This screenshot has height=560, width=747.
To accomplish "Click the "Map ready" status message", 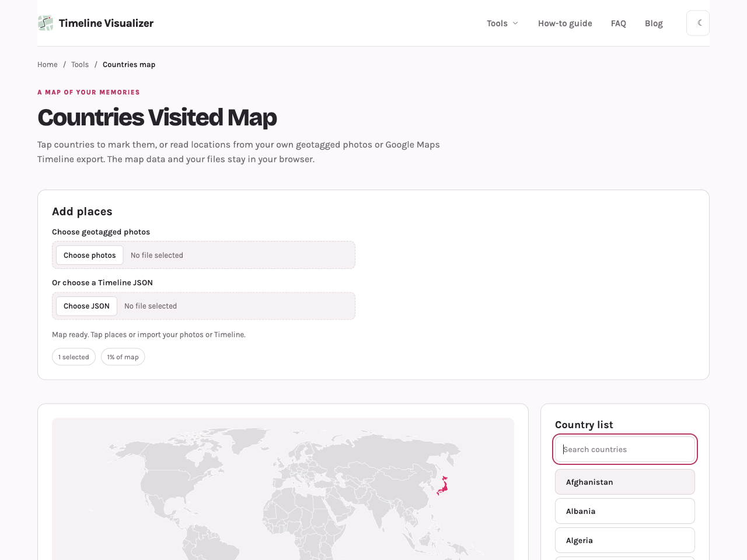I will click(149, 335).
